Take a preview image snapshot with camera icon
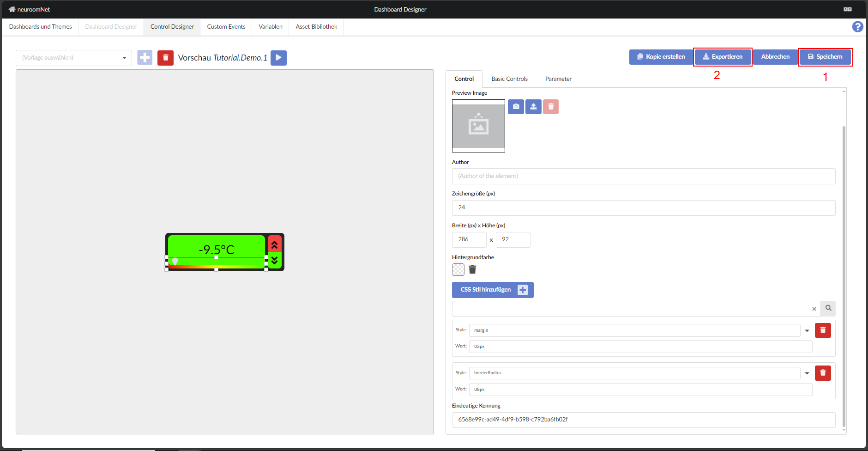The height and width of the screenshot is (451, 868). (x=516, y=107)
